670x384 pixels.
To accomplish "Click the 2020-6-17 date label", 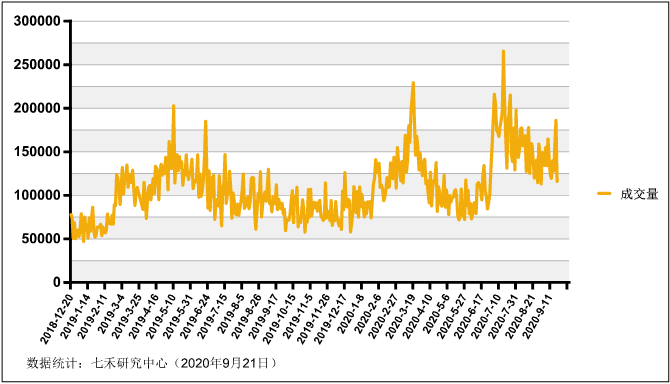I will point(469,316).
